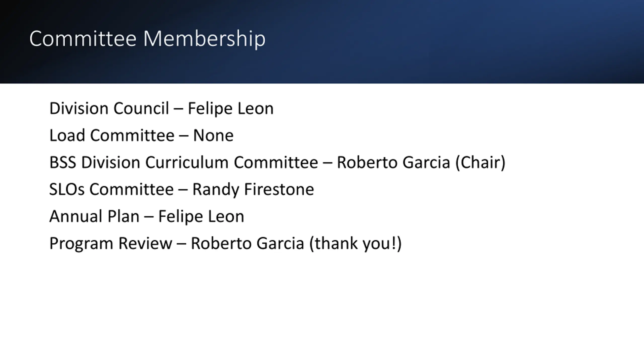644x362 pixels.
Task: Click Felipe Leon on the Division Council line
Action: [x=231, y=109]
